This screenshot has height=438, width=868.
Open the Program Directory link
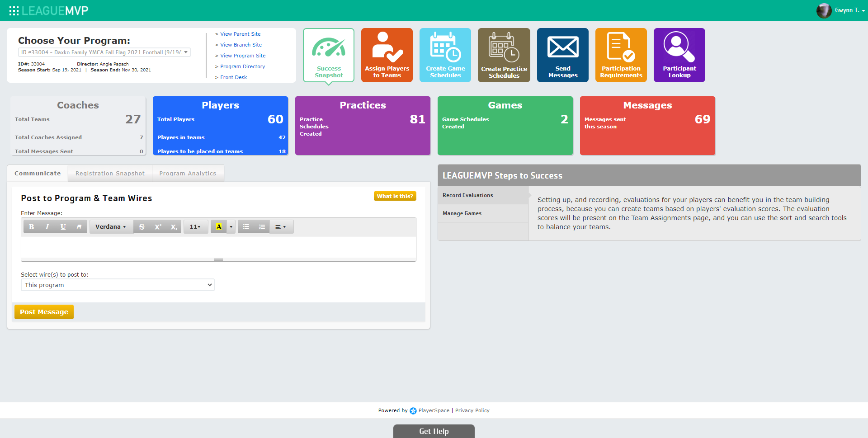242,66
